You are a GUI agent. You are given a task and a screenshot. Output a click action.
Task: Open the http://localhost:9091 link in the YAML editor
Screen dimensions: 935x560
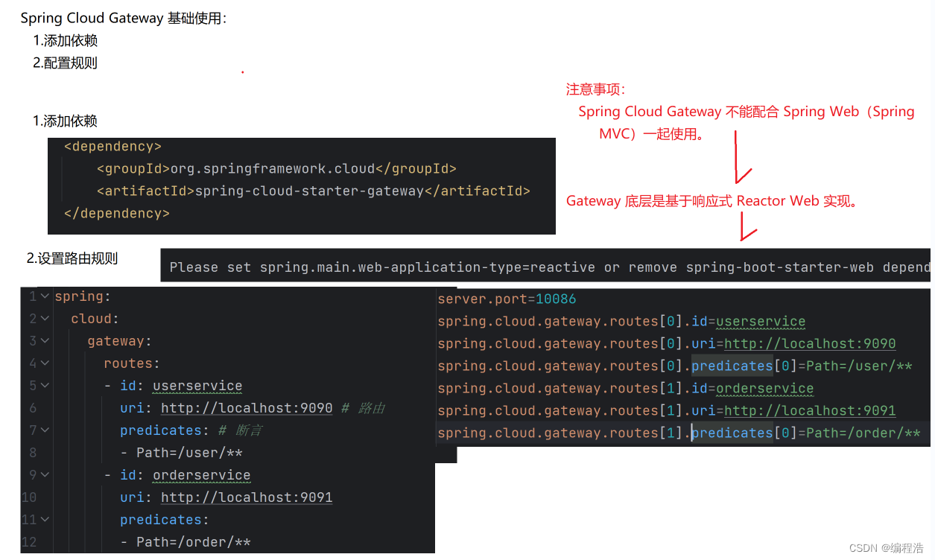click(x=247, y=497)
